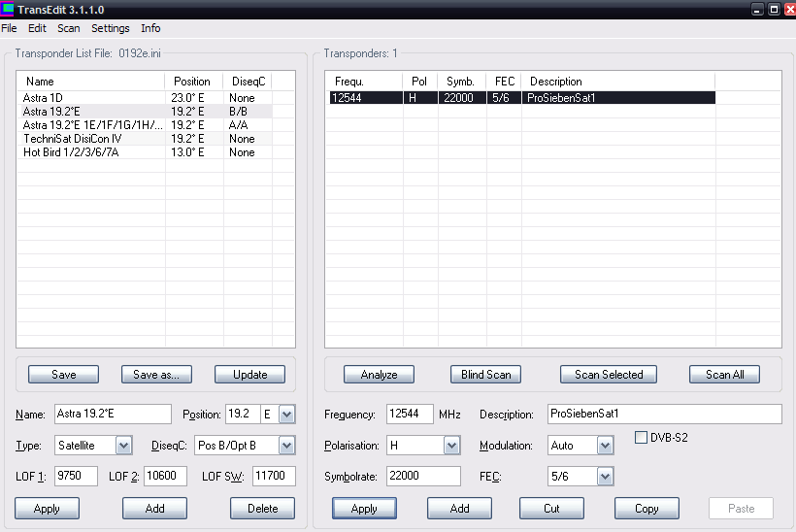
Task: Click the Symb. column header
Action: (462, 82)
